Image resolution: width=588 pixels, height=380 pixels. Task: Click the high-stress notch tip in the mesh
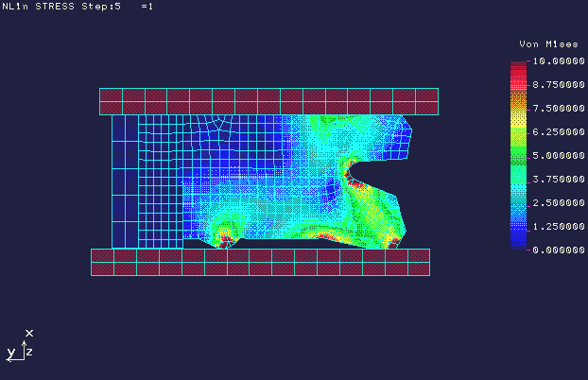pos(351,176)
